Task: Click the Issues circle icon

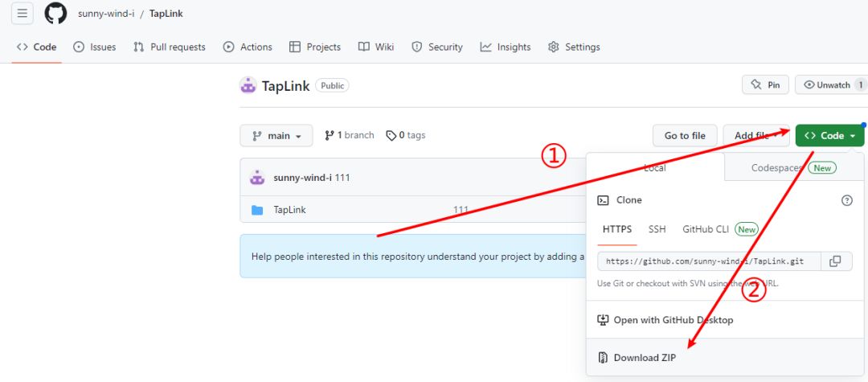Action: tap(79, 47)
